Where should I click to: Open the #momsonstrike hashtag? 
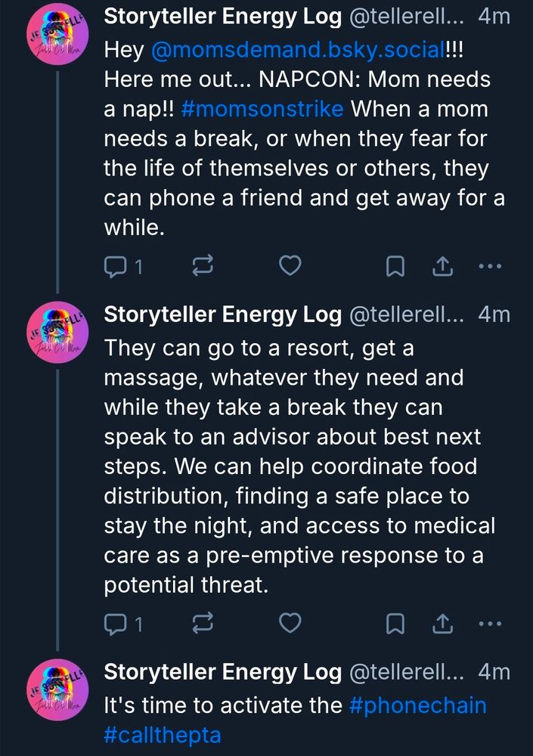pyautogui.click(x=262, y=109)
